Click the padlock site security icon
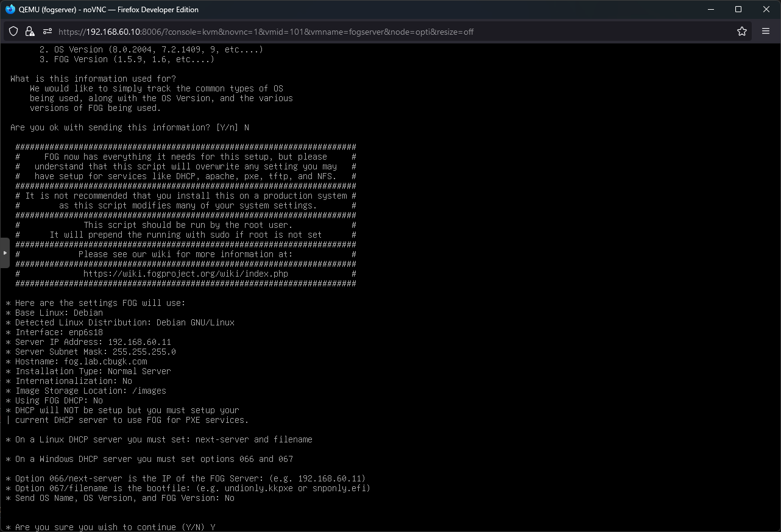 (x=30, y=32)
